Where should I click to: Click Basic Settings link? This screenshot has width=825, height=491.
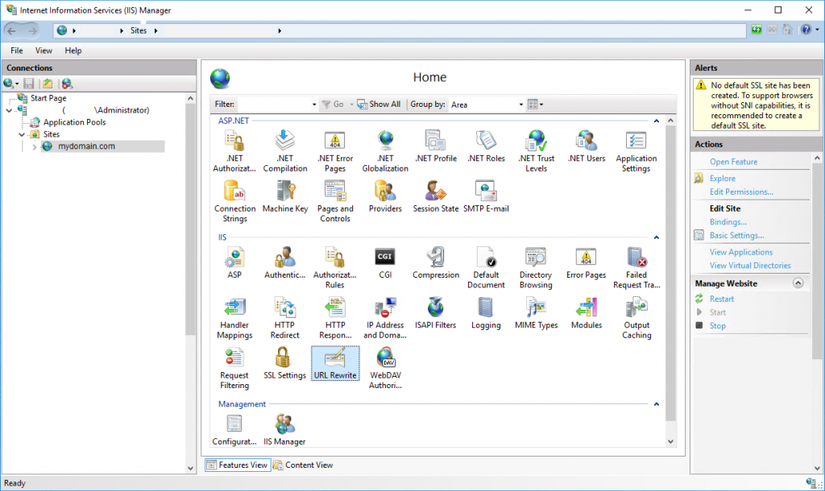click(x=737, y=236)
